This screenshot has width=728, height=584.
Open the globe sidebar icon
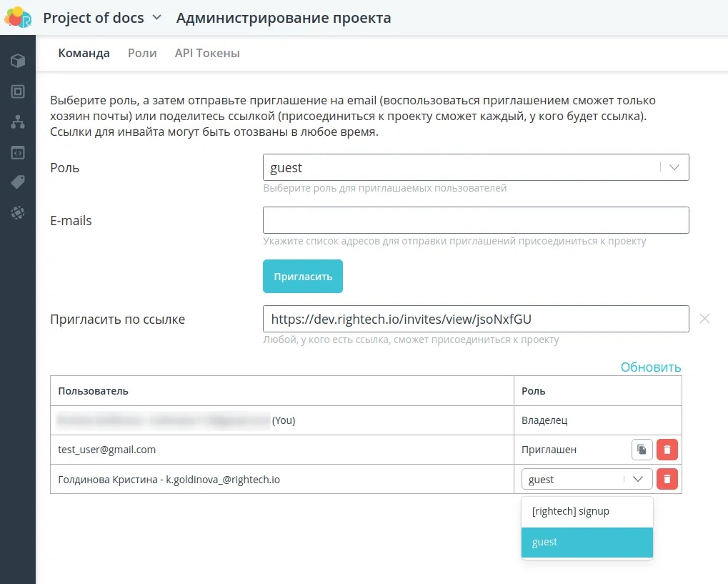18,213
